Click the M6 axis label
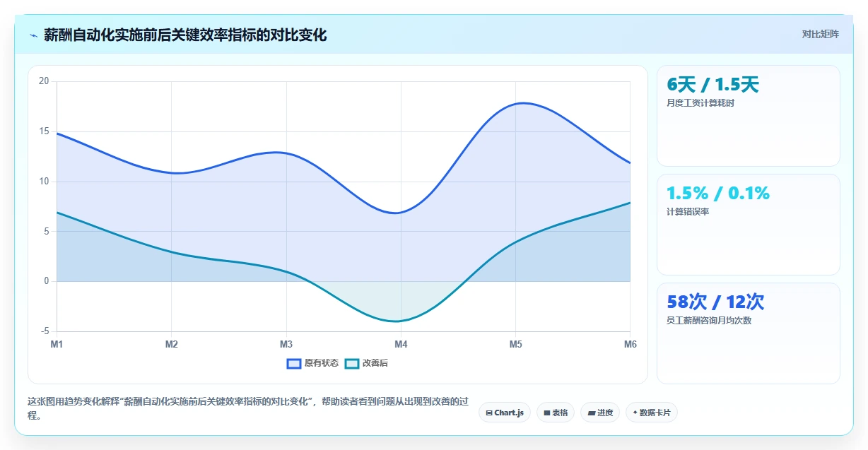The image size is (868, 450). coord(631,345)
